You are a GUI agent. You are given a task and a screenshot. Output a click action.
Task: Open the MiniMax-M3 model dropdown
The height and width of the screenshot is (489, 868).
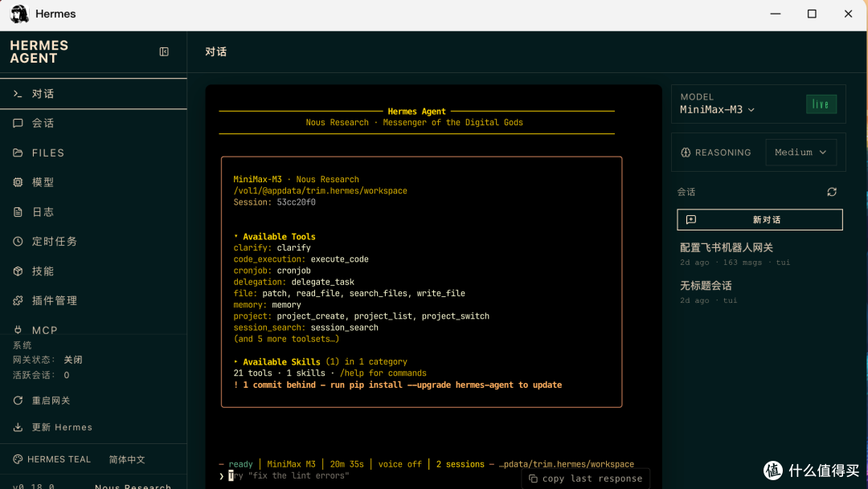click(717, 109)
